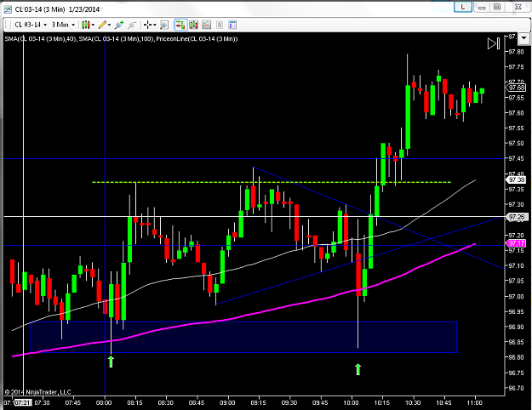
Task: Open the price axis dropdown arrow
Action: [x=524, y=38]
